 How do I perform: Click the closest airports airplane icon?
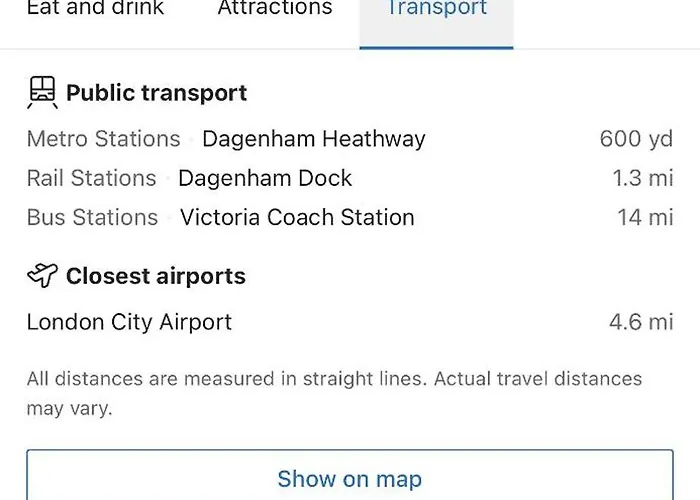tap(42, 275)
